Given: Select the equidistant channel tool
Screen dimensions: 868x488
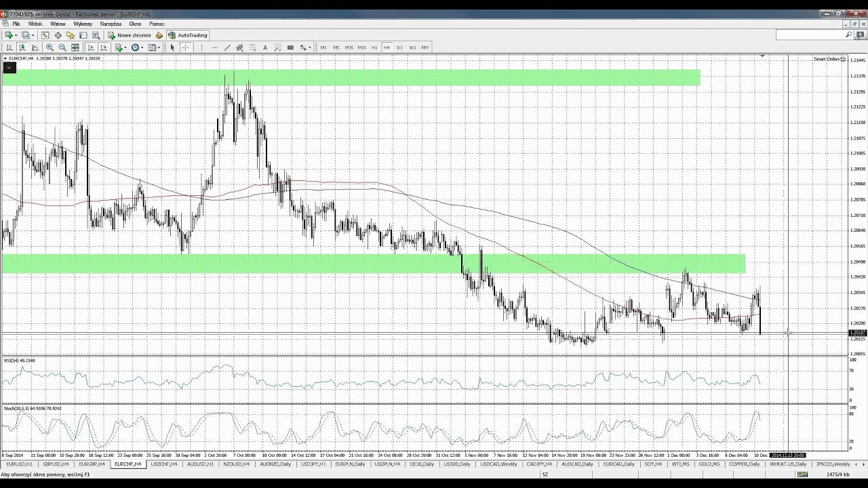Looking at the screenshot, I should point(239,47).
